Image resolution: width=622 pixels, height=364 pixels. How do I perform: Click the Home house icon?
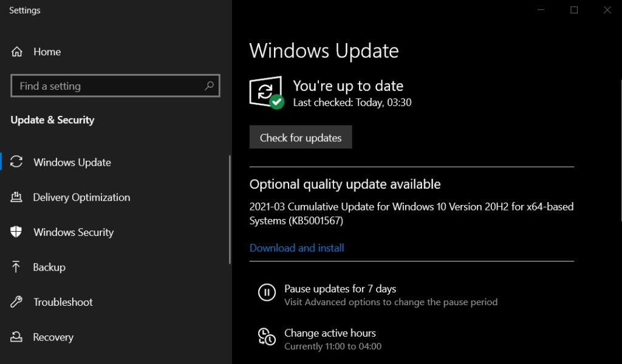point(17,52)
